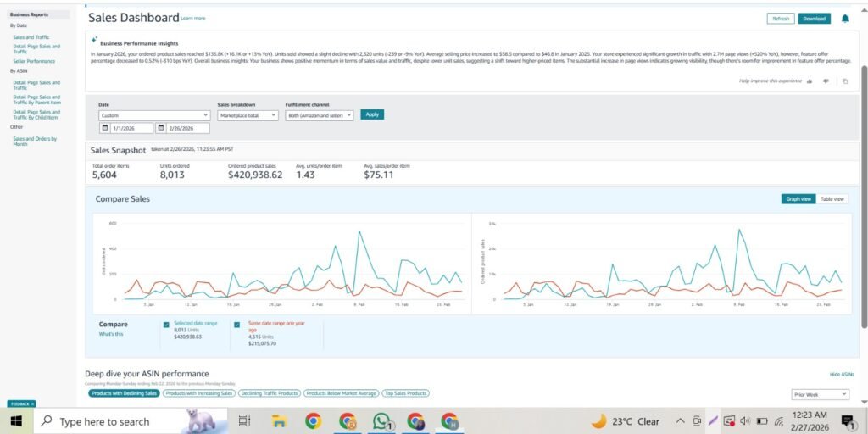Click the thumbs up feedback icon

point(810,81)
